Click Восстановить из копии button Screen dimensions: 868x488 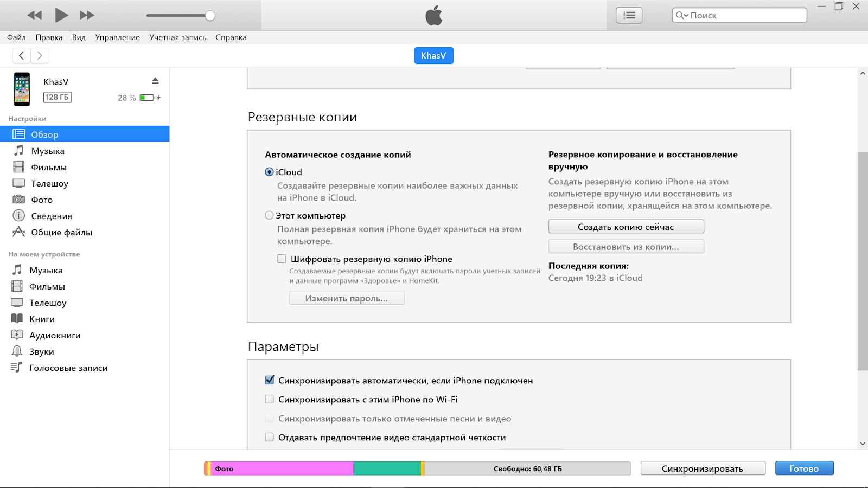coord(626,247)
